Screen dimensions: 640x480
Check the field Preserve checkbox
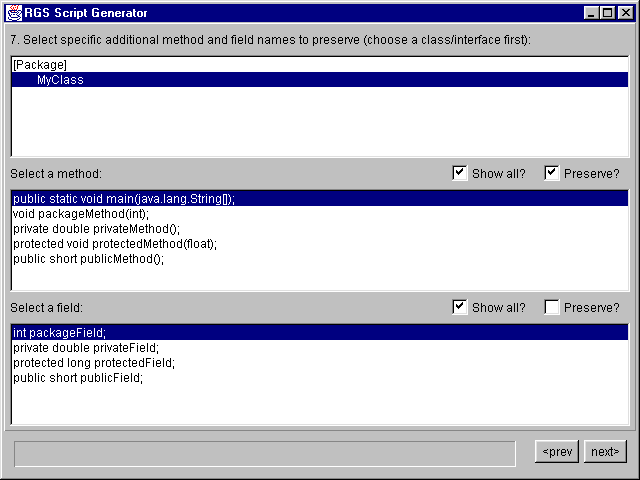551,307
